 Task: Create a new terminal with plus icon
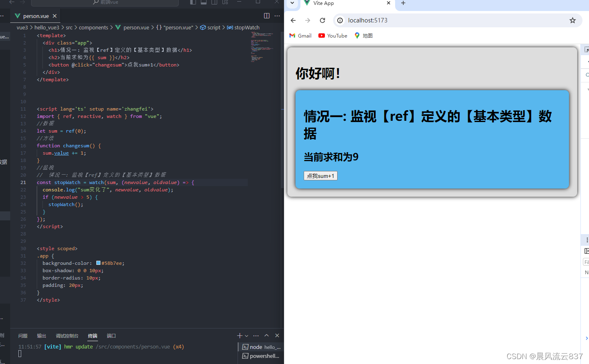pyautogui.click(x=240, y=335)
